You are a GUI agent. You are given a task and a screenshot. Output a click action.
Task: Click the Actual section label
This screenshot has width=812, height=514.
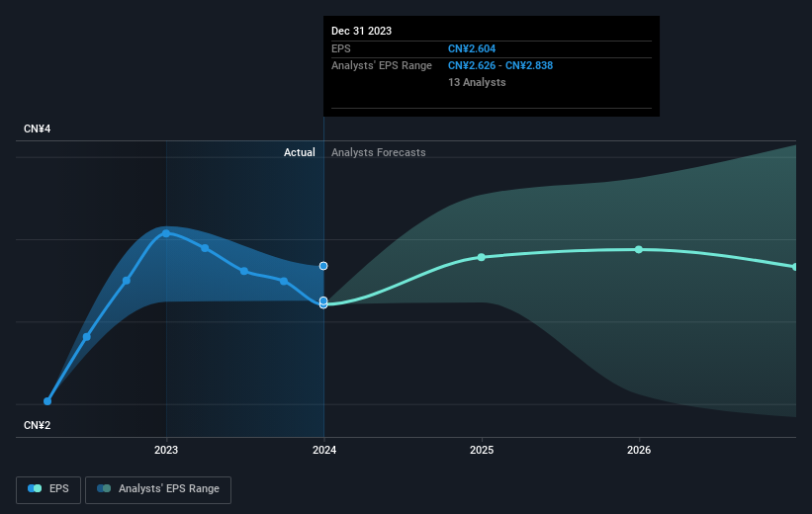tap(300, 152)
